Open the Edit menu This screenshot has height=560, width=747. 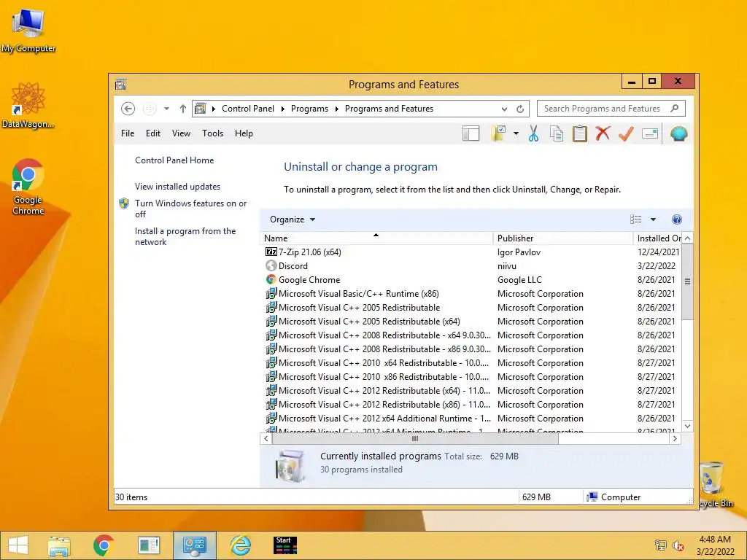coord(153,133)
